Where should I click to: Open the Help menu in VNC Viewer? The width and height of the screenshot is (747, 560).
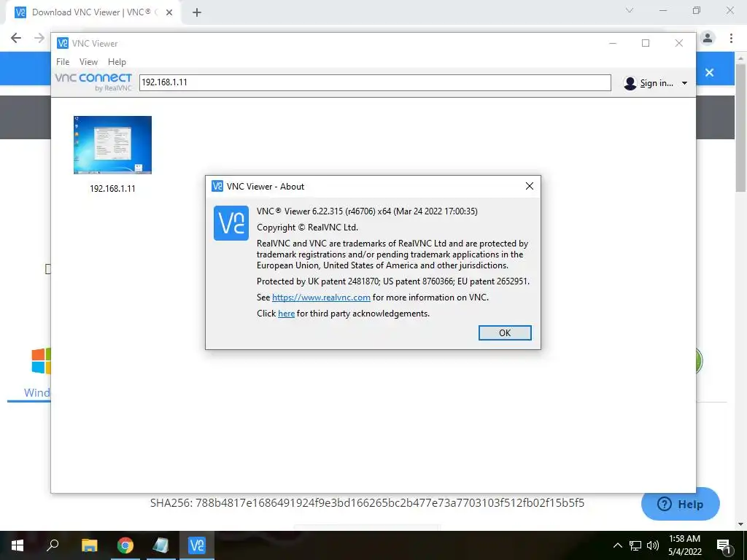117,62
